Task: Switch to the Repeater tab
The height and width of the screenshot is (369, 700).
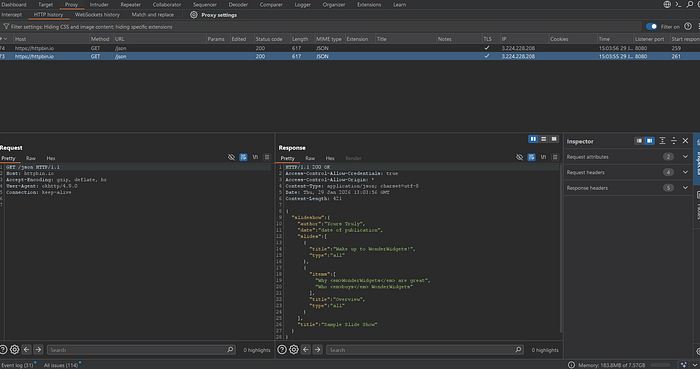Action: [x=130, y=4]
